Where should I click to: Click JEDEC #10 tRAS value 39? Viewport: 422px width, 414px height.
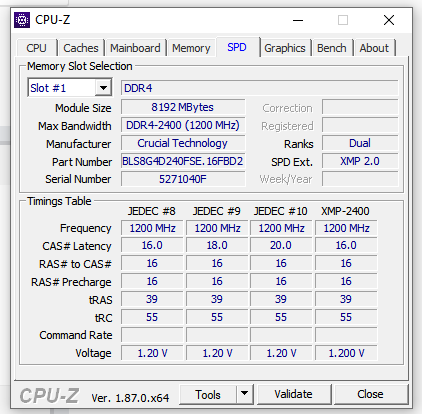(281, 299)
